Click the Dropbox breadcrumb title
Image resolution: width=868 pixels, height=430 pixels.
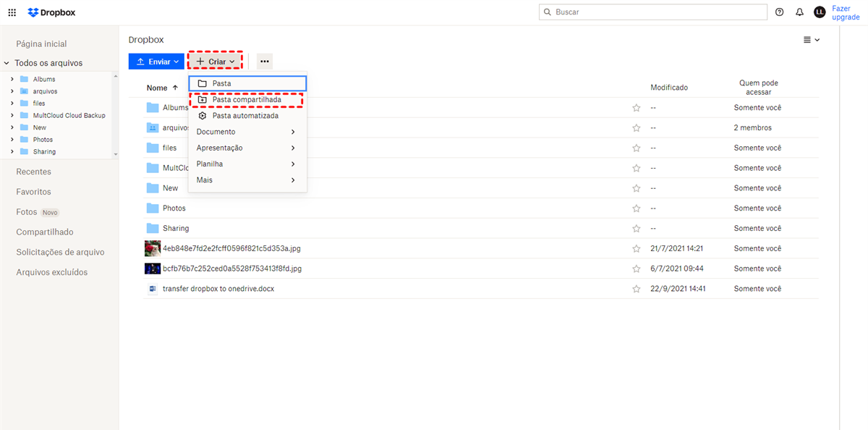[146, 40]
